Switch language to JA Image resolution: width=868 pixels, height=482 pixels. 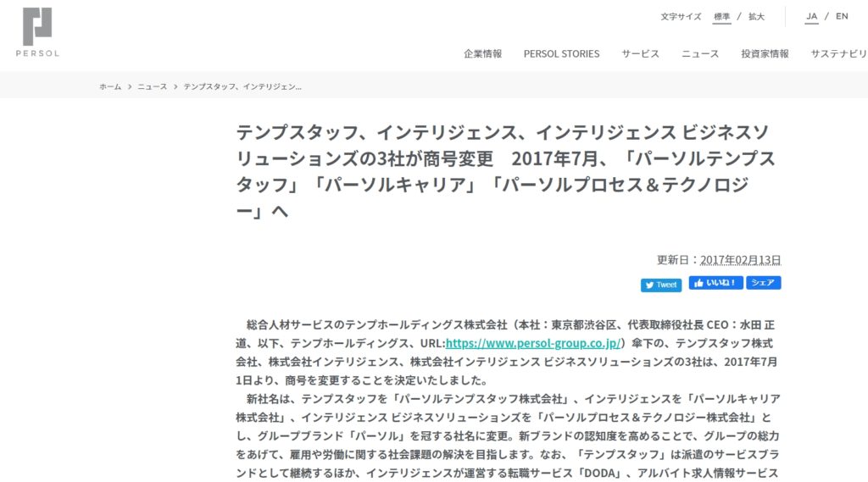[811, 16]
